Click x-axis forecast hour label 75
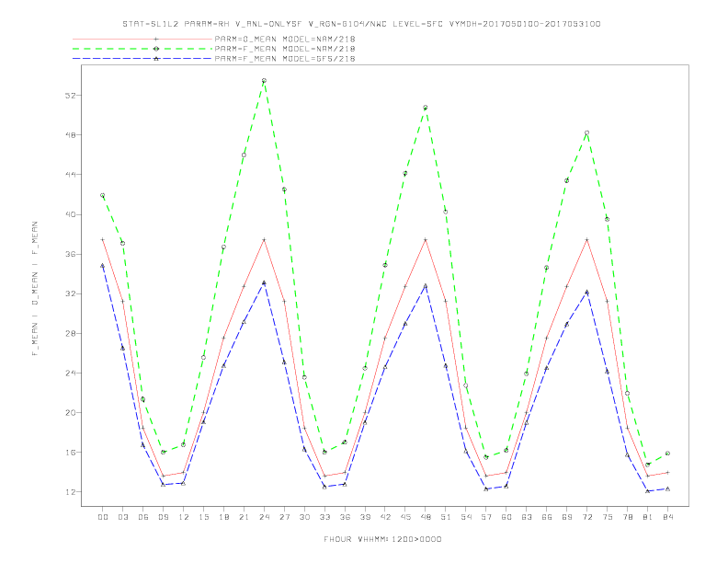 (608, 517)
